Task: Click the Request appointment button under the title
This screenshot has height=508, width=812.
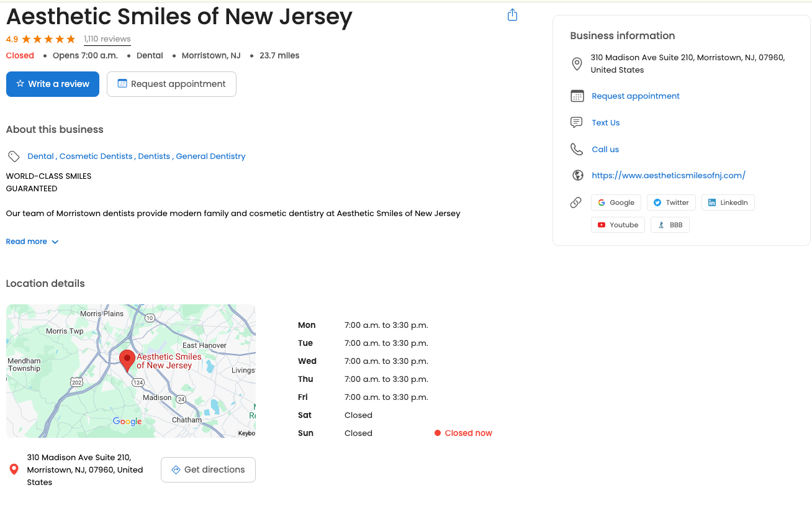Action: click(171, 84)
